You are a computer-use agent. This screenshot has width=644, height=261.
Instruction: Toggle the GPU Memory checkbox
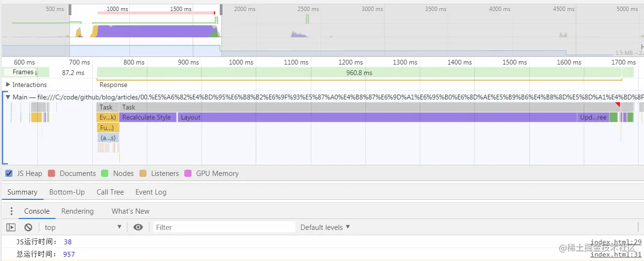(188, 173)
